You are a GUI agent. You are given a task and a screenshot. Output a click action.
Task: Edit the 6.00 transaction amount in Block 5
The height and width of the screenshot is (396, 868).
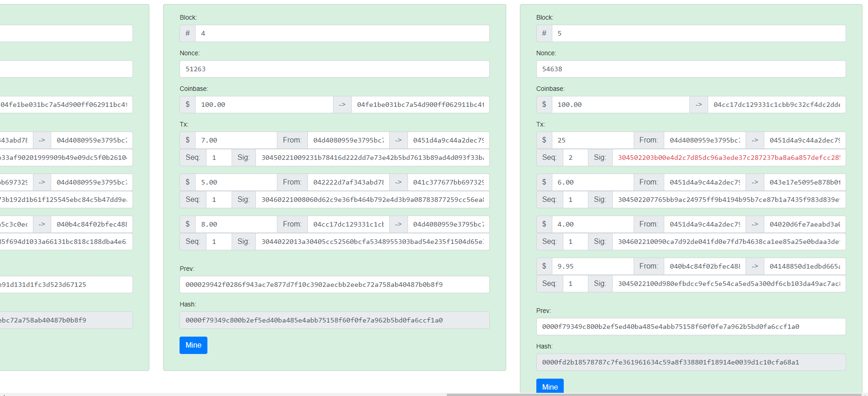[x=593, y=182]
